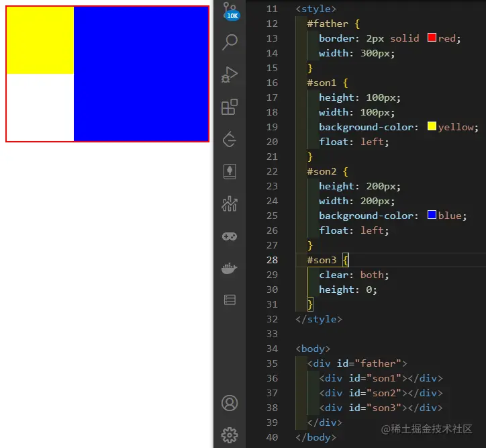Screen dimensions: 486x448
Task: Click the #son2 selector
Action: (x=322, y=171)
